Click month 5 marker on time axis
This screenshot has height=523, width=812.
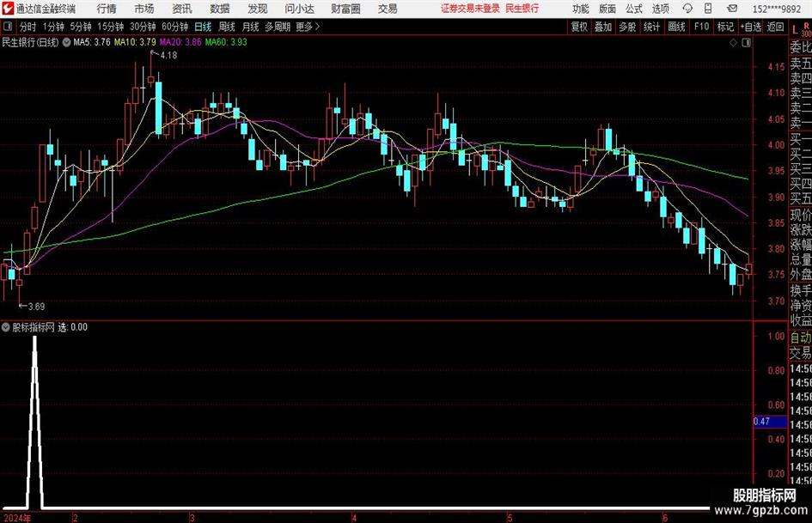510,518
